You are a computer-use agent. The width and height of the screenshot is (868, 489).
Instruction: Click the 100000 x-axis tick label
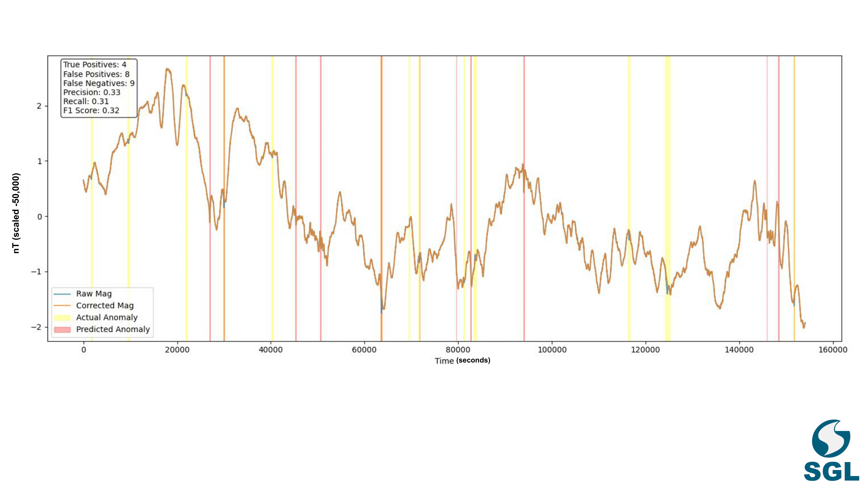(x=552, y=350)
